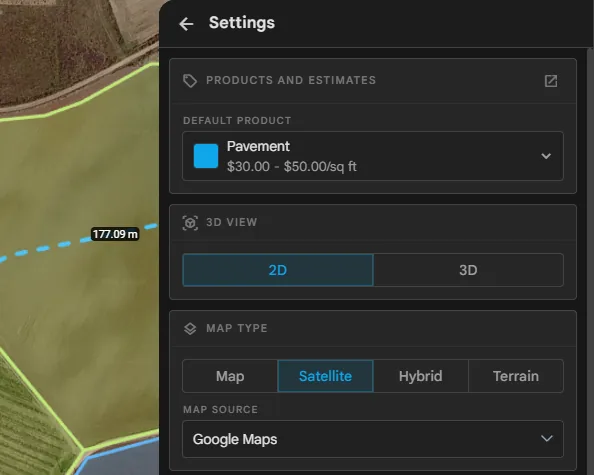Open the Google Maps source dropdown

373,439
